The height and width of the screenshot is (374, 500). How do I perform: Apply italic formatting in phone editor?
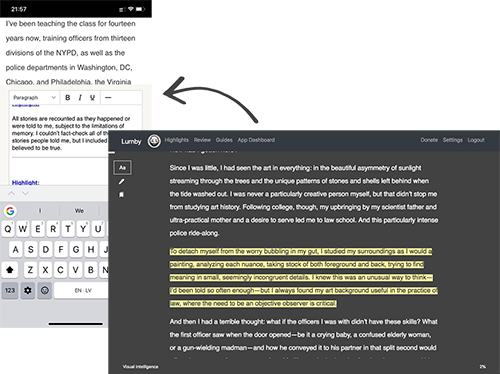[x=80, y=98]
